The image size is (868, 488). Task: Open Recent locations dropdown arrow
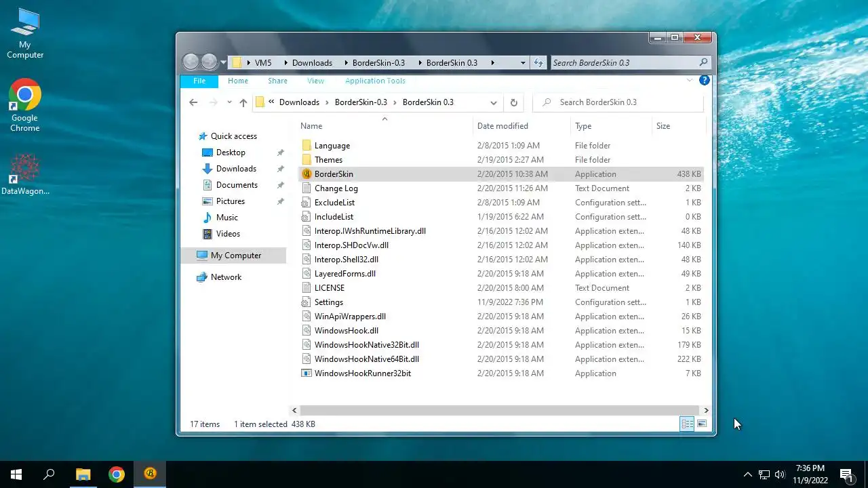229,102
